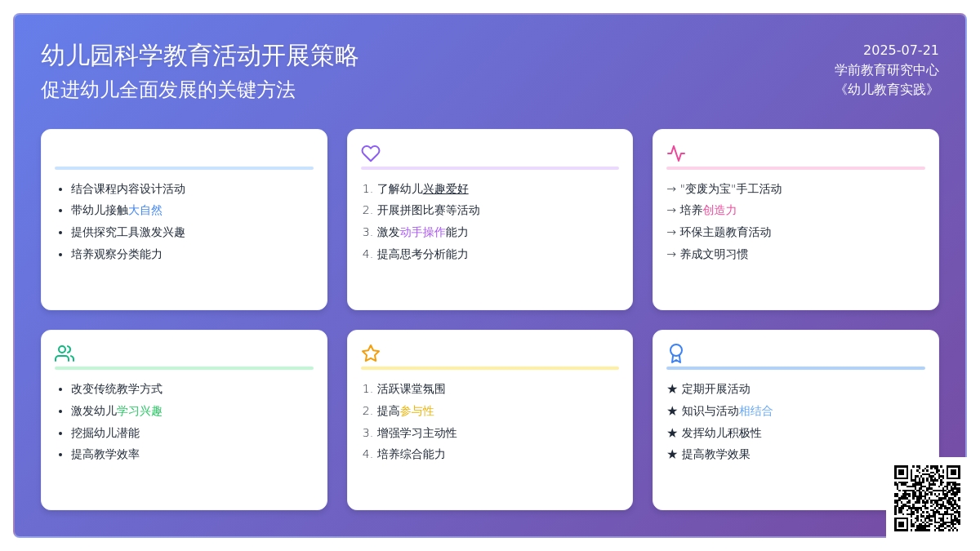
Task: Click the highlighted word 动手操作
Action: 423,233
